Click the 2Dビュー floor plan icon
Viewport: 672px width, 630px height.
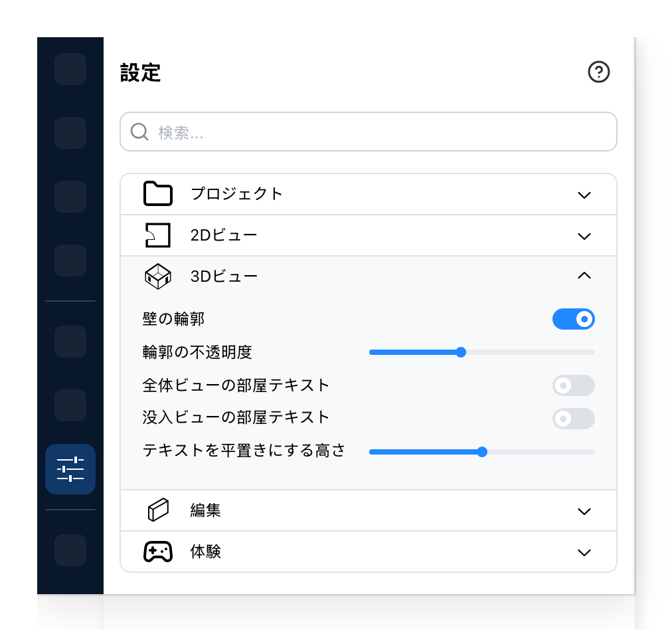coord(158,235)
